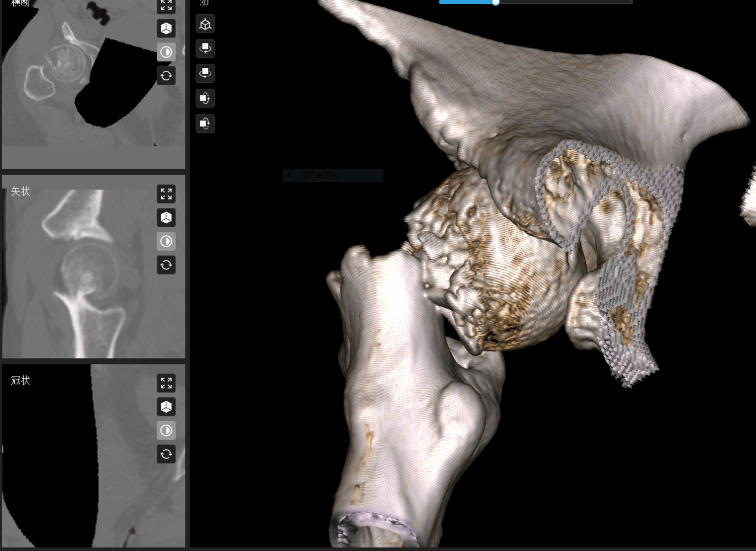The width and height of the screenshot is (756, 551).
Task: Toggle the contrast icon in 冠状 panel
Action: pyautogui.click(x=166, y=431)
